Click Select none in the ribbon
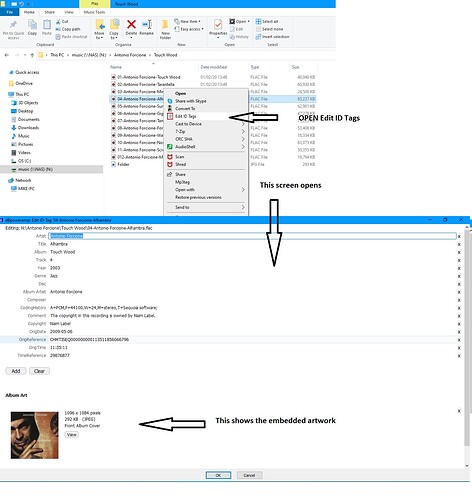The image size is (472, 500). click(270, 29)
